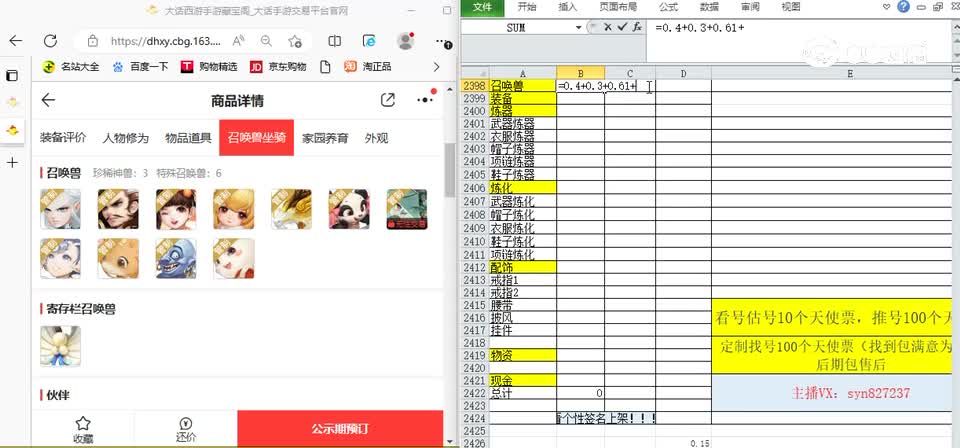This screenshot has height=448, width=960.
Task: Open the Name Box dropdown arrow
Action: coord(579,28)
